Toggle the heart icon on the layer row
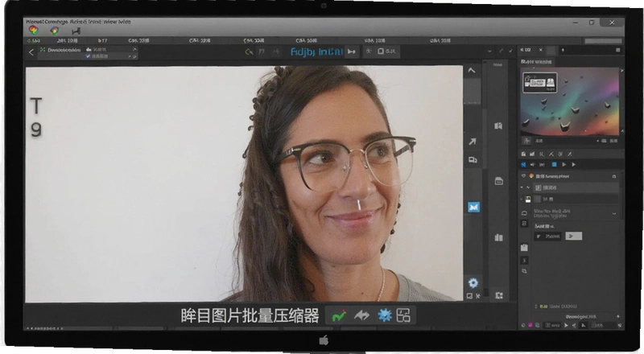The width and height of the screenshot is (644, 354). (x=523, y=176)
